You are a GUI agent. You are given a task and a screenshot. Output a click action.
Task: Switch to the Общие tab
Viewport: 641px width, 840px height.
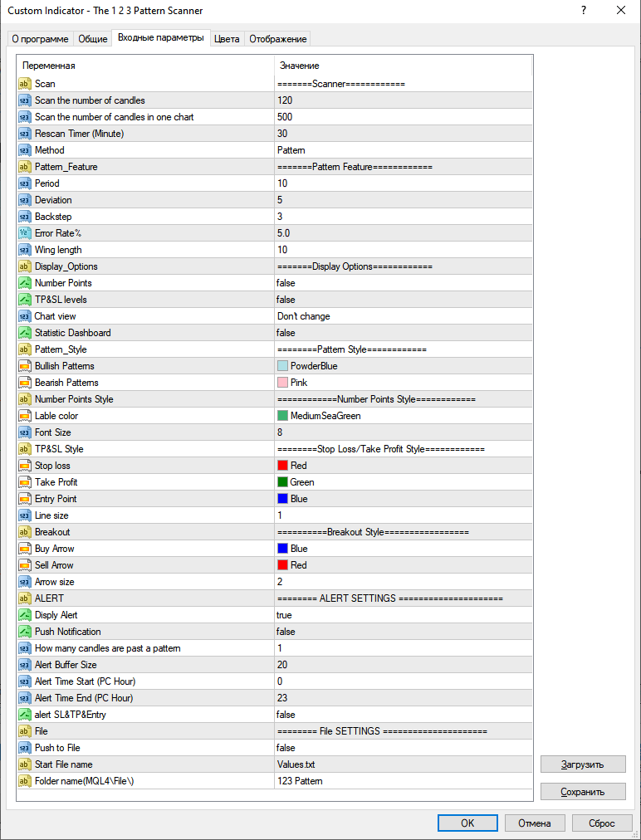coord(93,39)
